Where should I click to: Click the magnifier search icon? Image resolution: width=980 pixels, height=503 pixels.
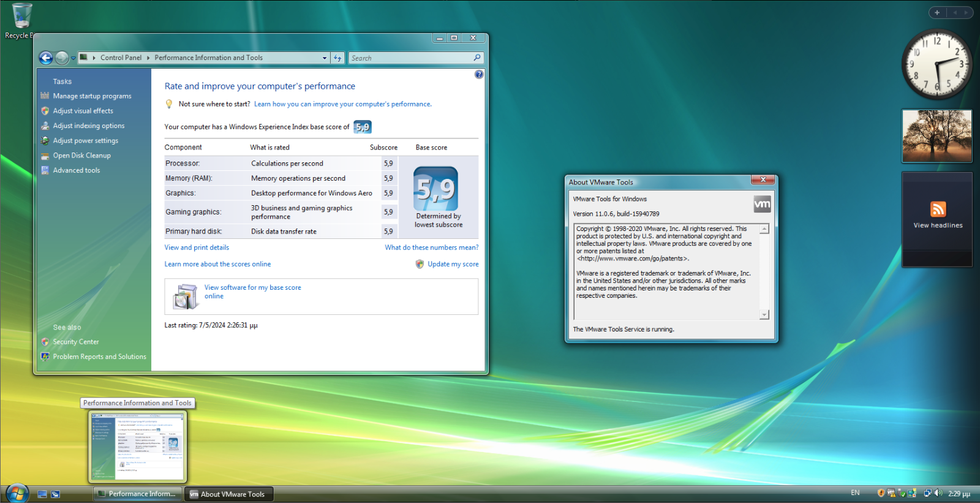point(477,58)
